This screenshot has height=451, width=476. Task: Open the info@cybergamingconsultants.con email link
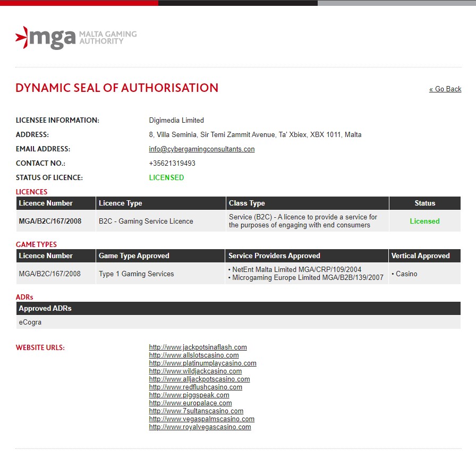click(x=201, y=149)
